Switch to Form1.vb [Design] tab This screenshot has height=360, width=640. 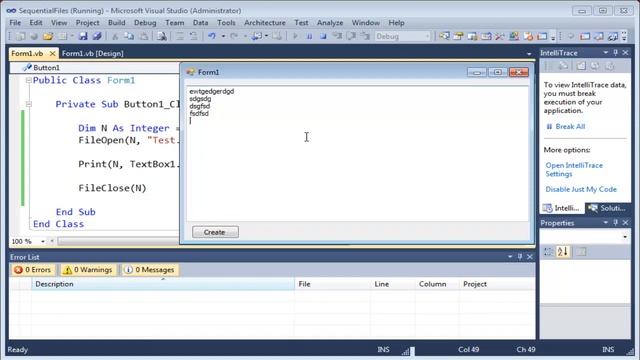93,53
